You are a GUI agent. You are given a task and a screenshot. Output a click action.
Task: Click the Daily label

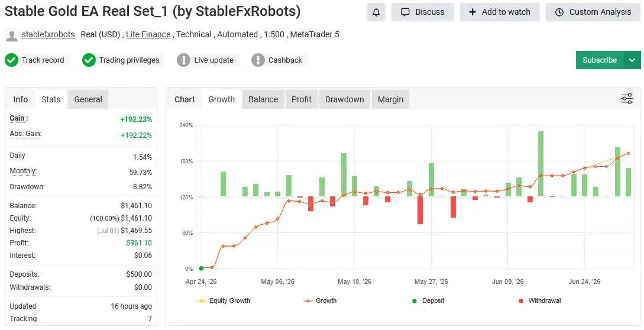[x=18, y=156]
